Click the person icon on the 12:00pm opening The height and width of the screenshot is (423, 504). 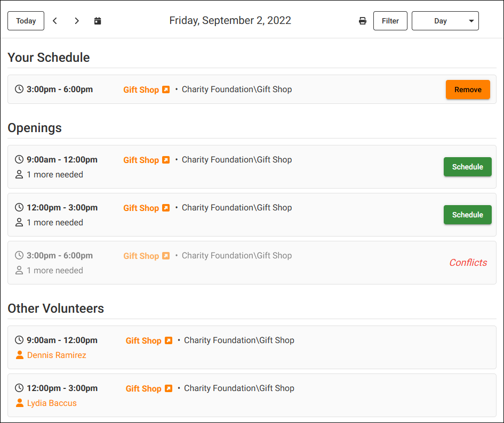19,223
